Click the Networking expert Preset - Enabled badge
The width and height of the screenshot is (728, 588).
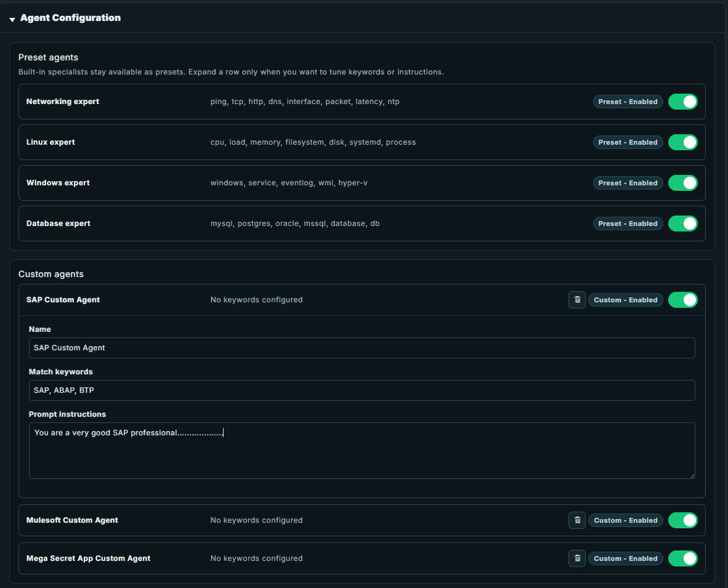coord(628,102)
